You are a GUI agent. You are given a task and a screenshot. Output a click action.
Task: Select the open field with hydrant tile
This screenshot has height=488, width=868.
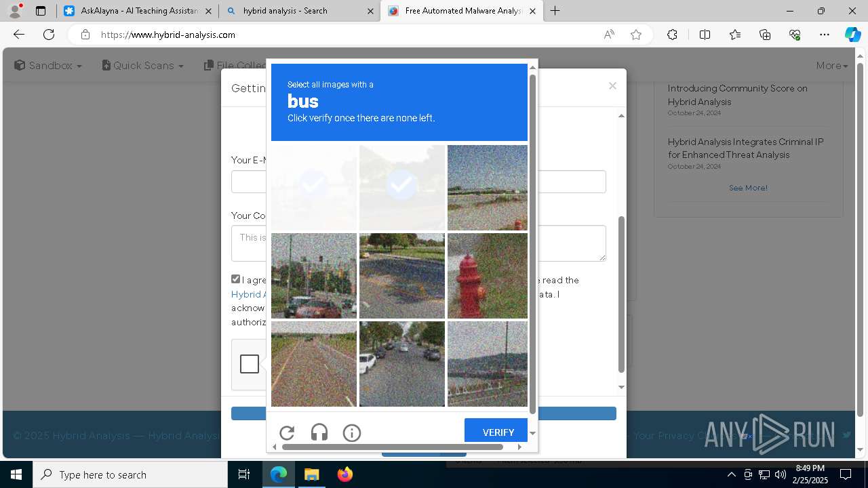[488, 188]
